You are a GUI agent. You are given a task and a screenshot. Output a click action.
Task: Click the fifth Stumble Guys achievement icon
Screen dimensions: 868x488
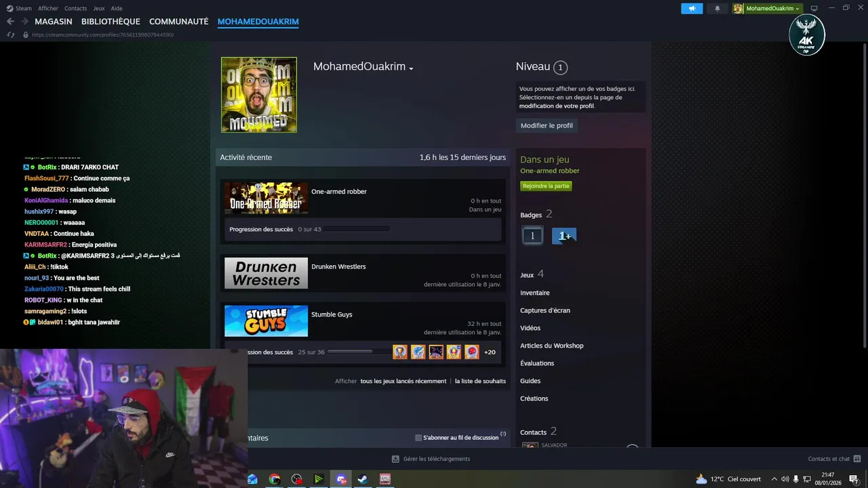472,352
